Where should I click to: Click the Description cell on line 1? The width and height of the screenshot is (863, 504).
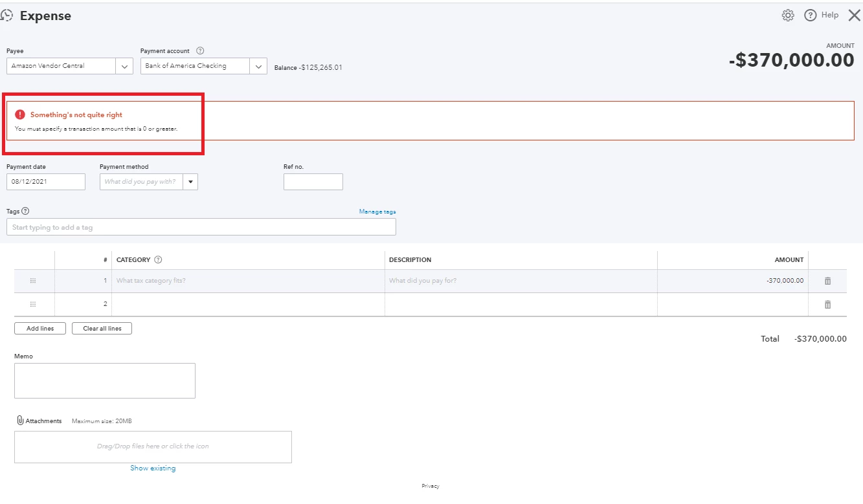click(521, 281)
